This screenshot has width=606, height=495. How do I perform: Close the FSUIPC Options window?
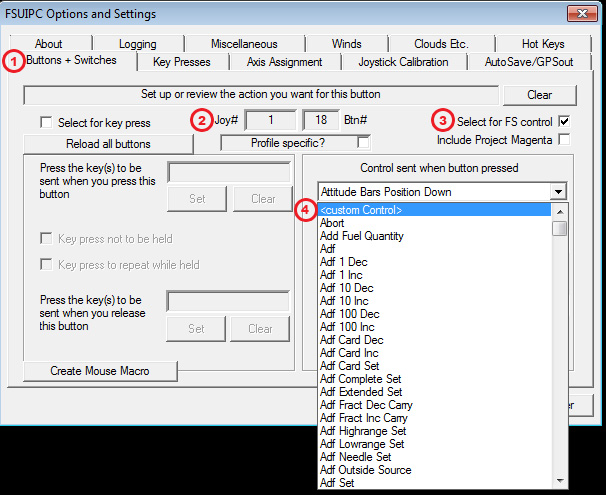(582, 14)
